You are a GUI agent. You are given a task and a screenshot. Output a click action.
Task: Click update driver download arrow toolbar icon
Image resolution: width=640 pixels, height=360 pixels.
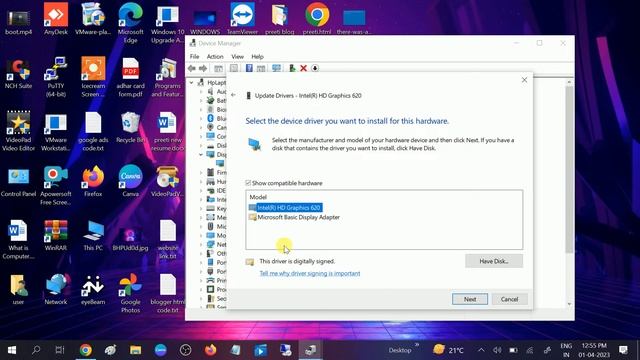315,68
